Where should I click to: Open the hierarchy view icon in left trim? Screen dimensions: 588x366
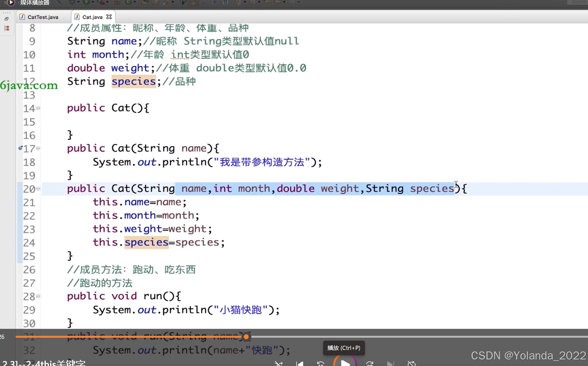6,28
